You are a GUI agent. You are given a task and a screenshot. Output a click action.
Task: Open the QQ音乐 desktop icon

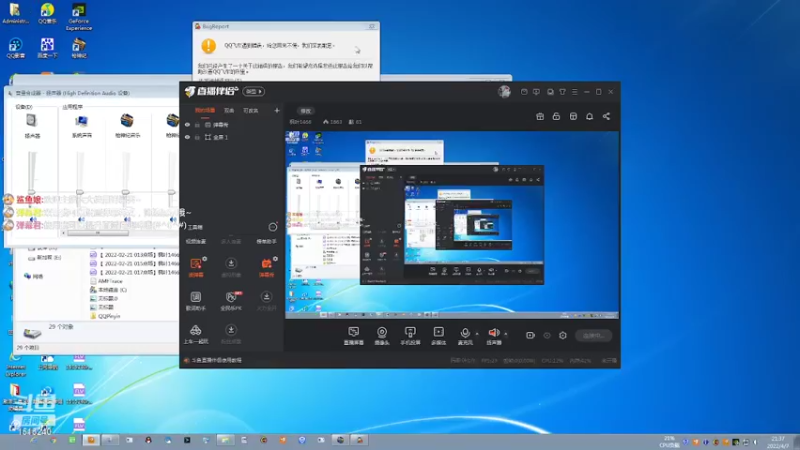[47, 14]
